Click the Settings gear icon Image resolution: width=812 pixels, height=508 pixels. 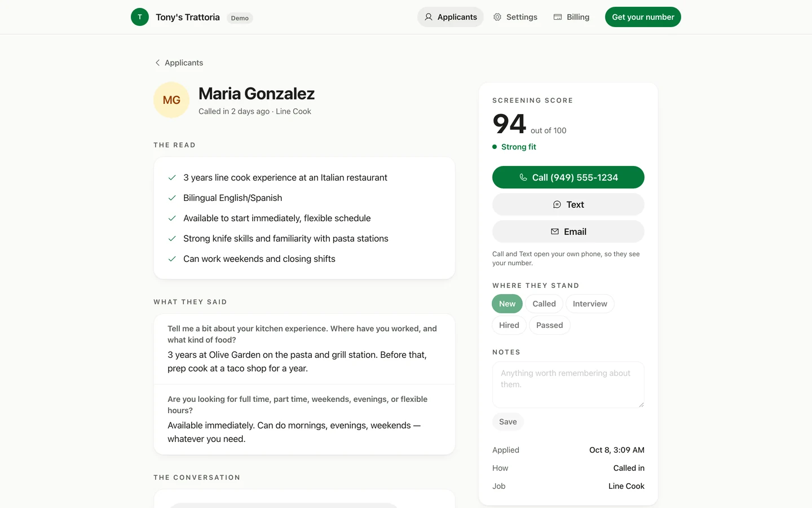click(497, 17)
